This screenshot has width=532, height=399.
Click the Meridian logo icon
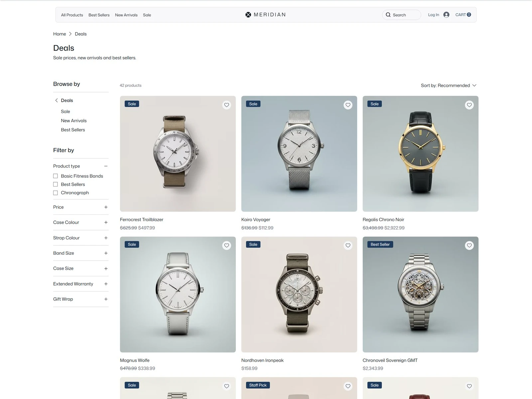[x=248, y=15]
